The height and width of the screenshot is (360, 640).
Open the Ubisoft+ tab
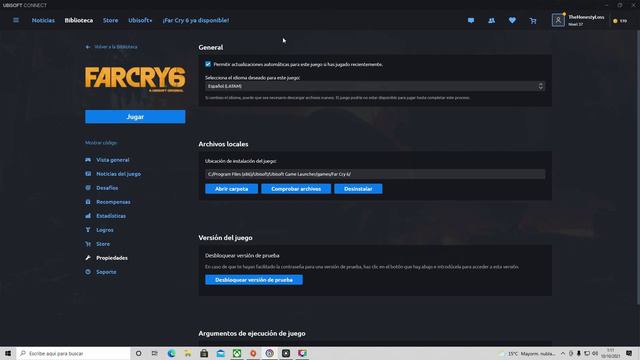[x=140, y=20]
